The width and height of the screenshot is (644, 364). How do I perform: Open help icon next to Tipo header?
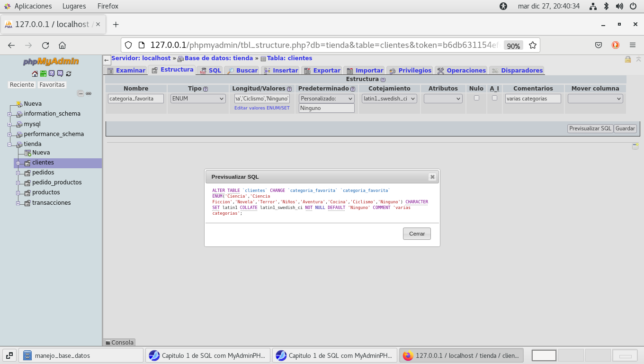[206, 89]
